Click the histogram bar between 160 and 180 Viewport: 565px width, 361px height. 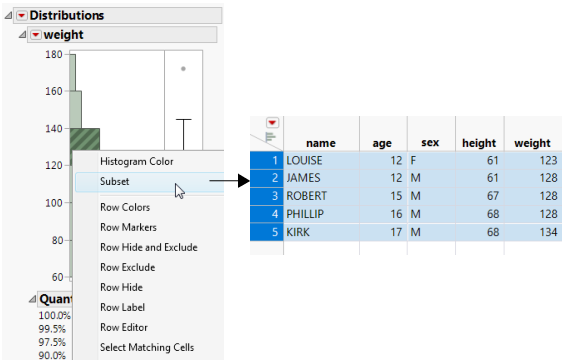click(72, 73)
